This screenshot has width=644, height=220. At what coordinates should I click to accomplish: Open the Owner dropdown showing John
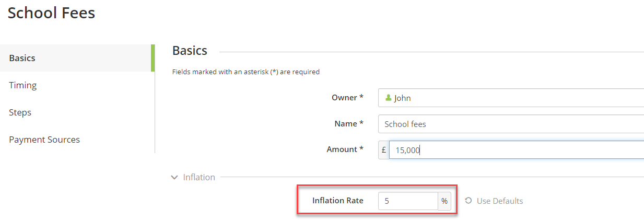(511, 98)
